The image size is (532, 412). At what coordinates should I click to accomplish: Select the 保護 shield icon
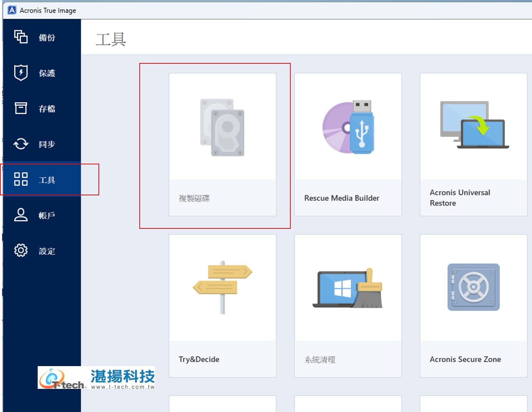21,73
